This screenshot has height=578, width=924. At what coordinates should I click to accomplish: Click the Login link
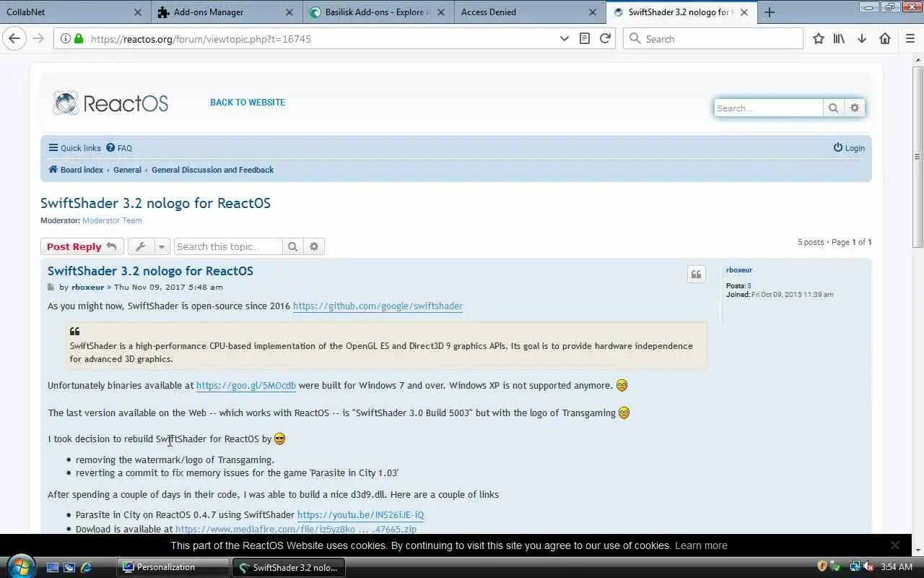click(x=849, y=148)
